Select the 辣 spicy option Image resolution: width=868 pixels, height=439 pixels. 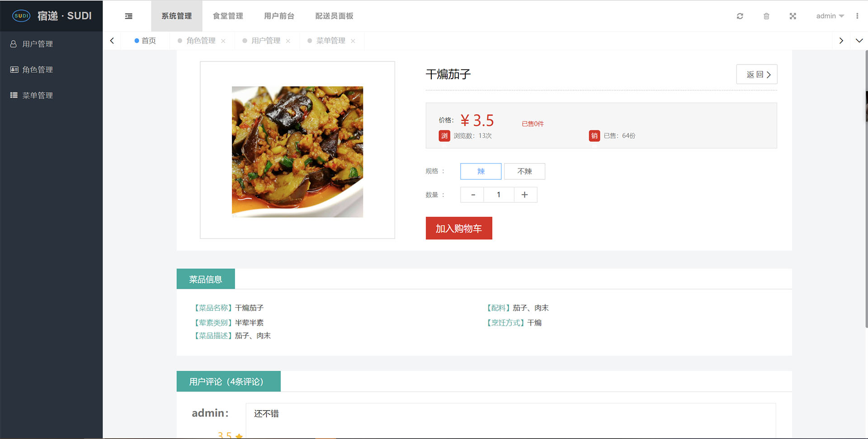click(x=481, y=171)
